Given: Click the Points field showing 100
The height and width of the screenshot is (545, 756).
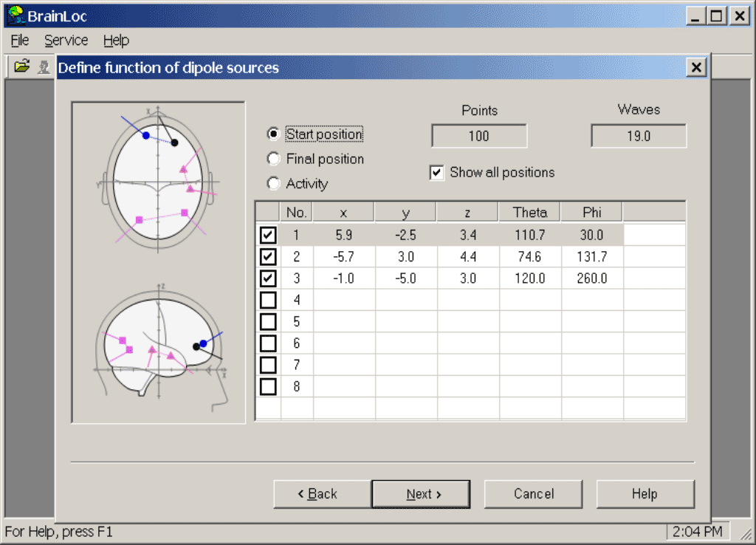Looking at the screenshot, I should click(479, 136).
